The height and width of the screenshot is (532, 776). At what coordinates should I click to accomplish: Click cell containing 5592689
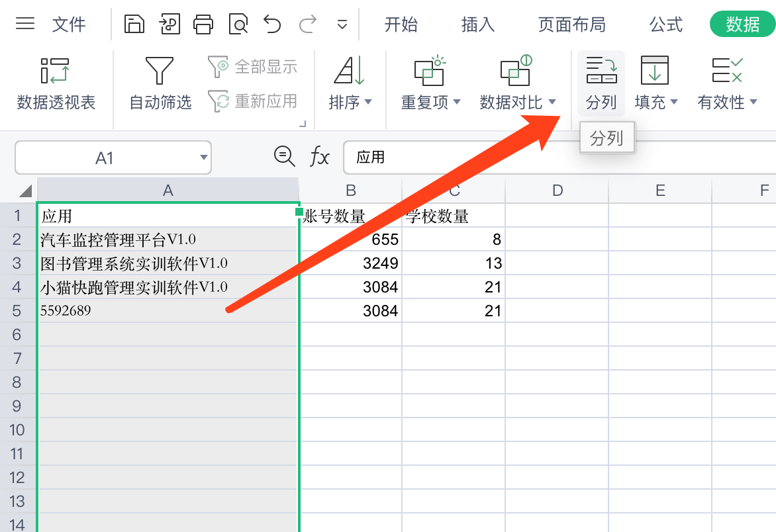pos(168,310)
